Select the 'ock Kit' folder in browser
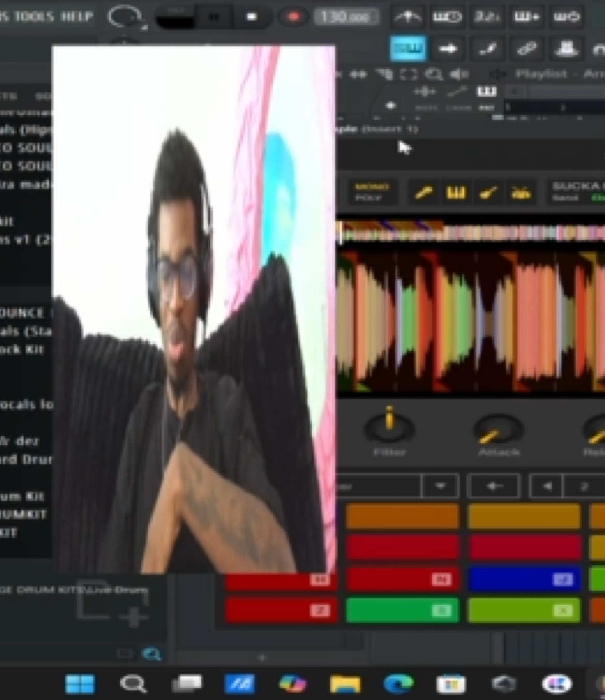 click(x=22, y=349)
